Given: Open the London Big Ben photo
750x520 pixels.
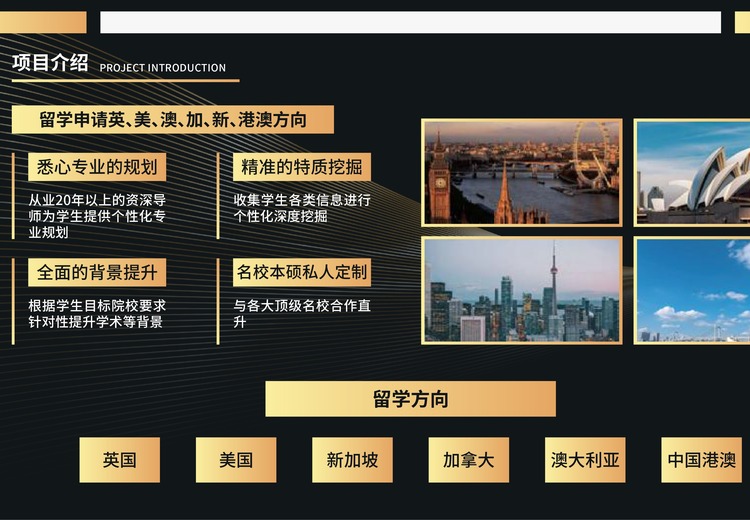Looking at the screenshot, I should tap(522, 173).
